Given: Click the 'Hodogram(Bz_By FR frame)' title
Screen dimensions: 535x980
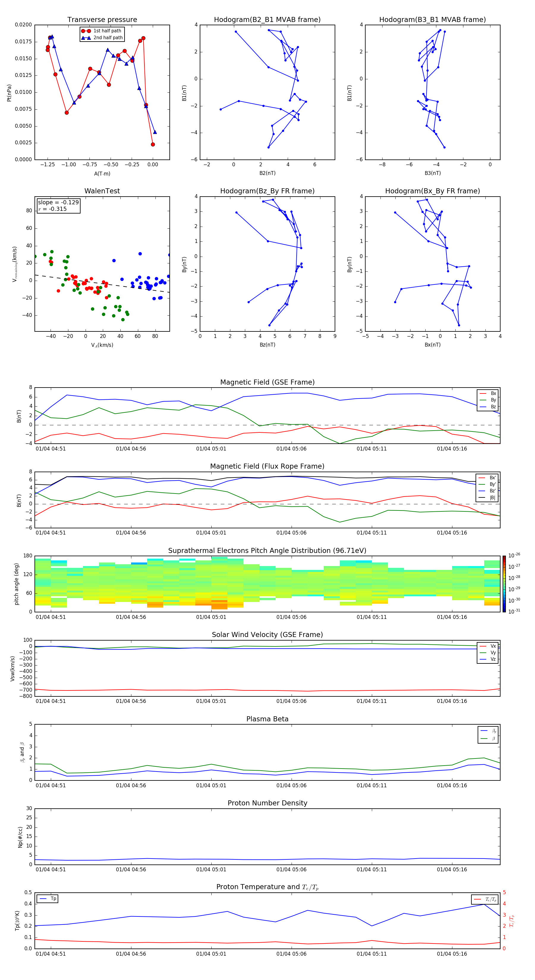Looking at the screenshot, I should [x=267, y=191].
